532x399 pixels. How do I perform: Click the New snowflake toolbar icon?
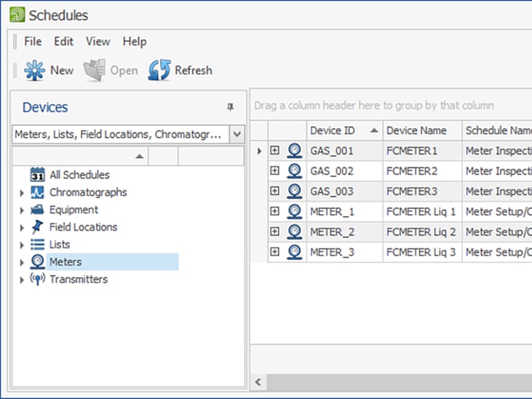pos(34,71)
